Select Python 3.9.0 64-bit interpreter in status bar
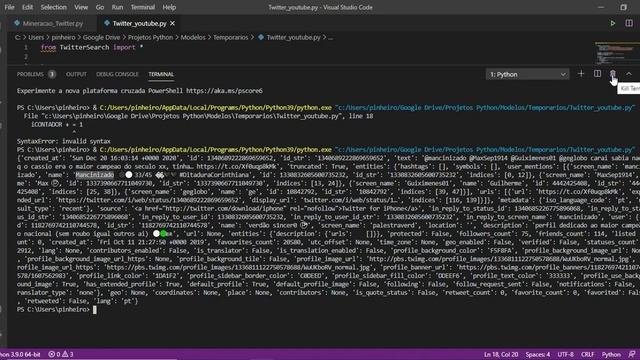The width and height of the screenshot is (640, 360). coord(20,354)
